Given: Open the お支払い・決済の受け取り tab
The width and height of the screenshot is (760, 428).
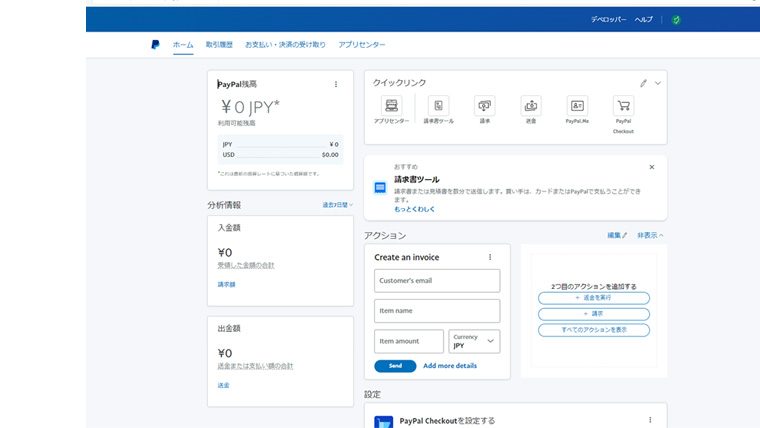Looking at the screenshot, I should coord(285,45).
